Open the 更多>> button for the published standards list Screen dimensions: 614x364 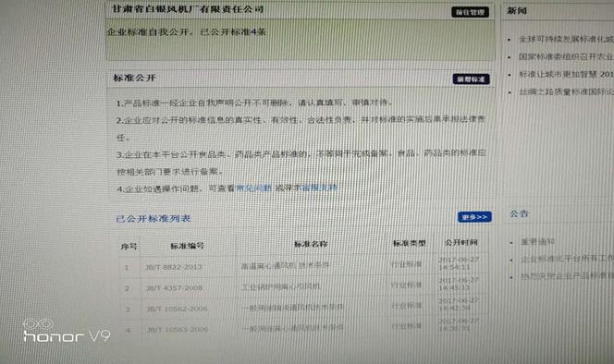coord(474,217)
